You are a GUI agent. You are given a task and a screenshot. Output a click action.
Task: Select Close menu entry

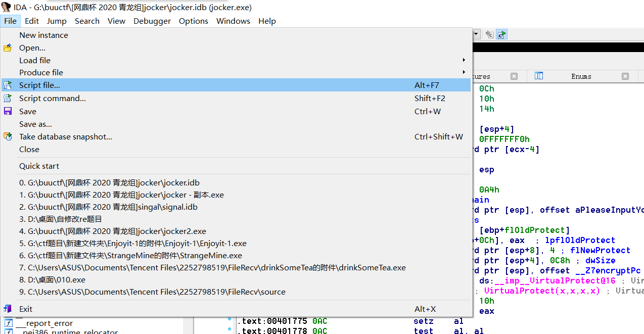point(236,149)
